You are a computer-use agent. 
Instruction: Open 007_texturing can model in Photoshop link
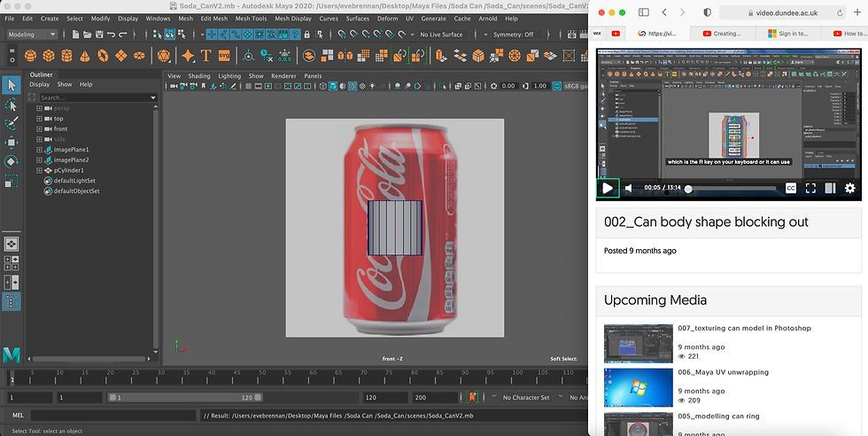click(x=744, y=328)
